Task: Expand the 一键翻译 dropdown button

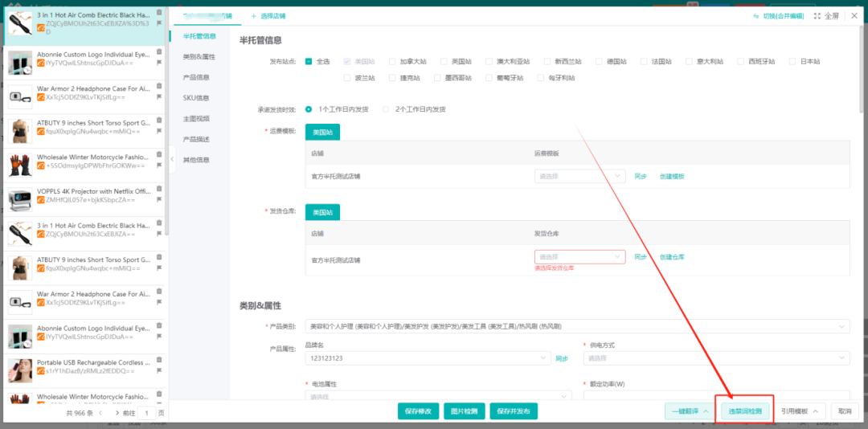Action: pos(690,411)
